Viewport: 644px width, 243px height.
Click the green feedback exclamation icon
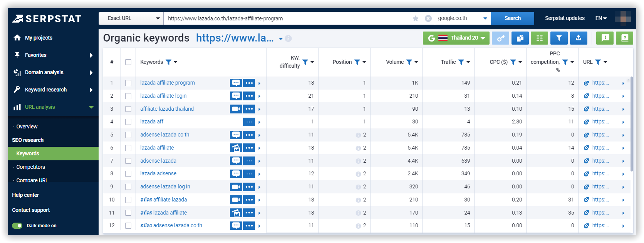coord(605,38)
